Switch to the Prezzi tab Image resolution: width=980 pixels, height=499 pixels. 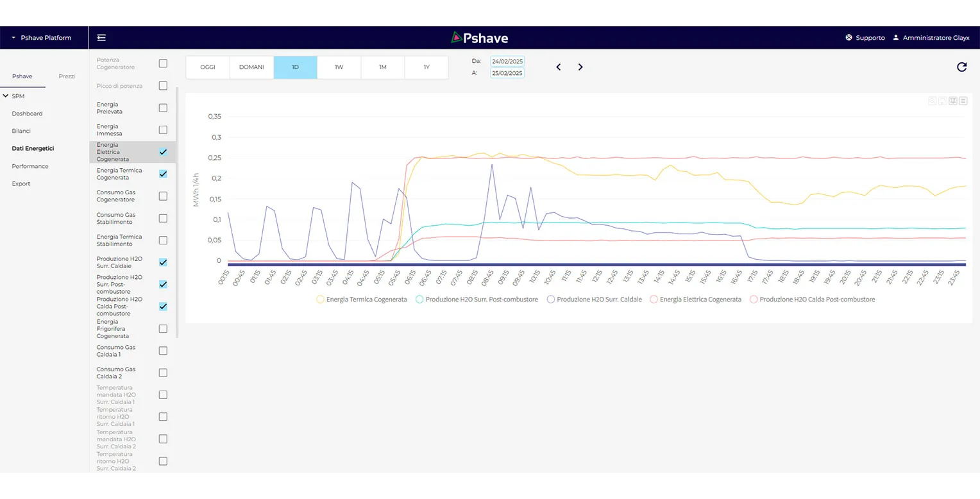[x=67, y=76]
